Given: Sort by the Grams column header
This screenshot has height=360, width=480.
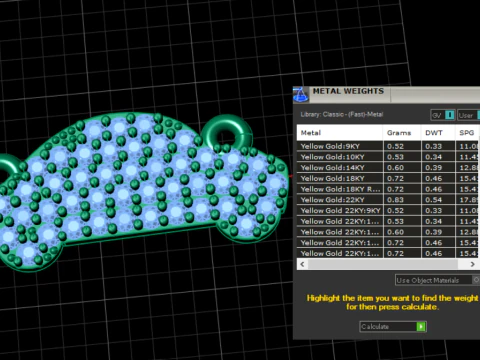Looking at the screenshot, I should (x=402, y=133).
